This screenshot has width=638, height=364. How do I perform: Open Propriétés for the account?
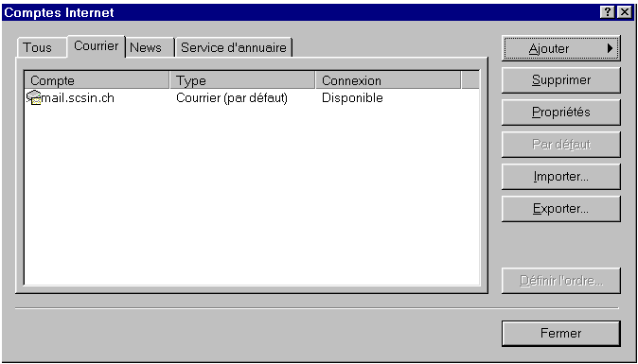[560, 113]
